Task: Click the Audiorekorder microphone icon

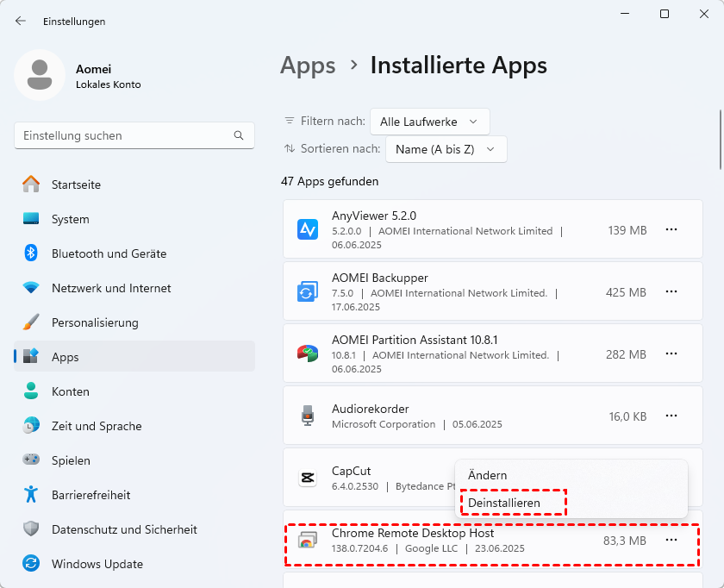Action: point(308,416)
